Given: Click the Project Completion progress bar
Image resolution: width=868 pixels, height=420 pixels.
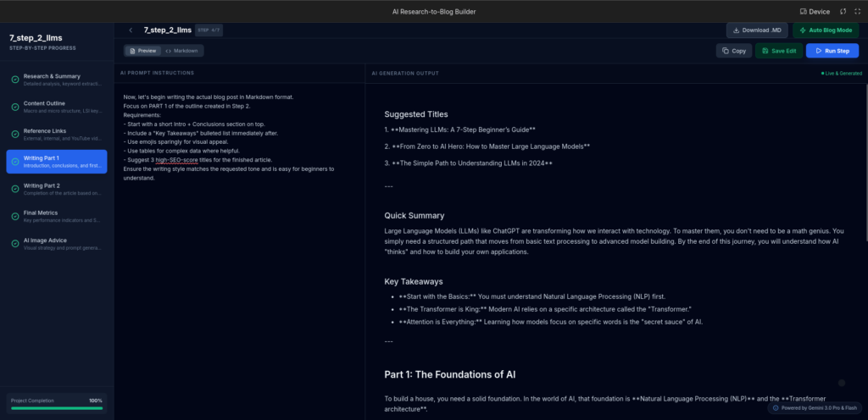Looking at the screenshot, I should (57, 408).
